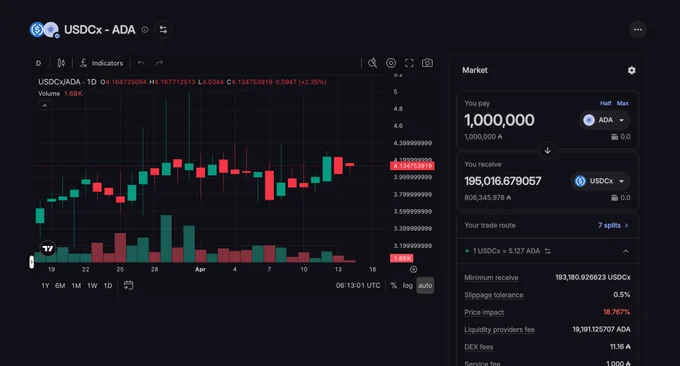Screen dimensions: 680x366
Task: Click the TradingView logo
Action: coord(48,248)
